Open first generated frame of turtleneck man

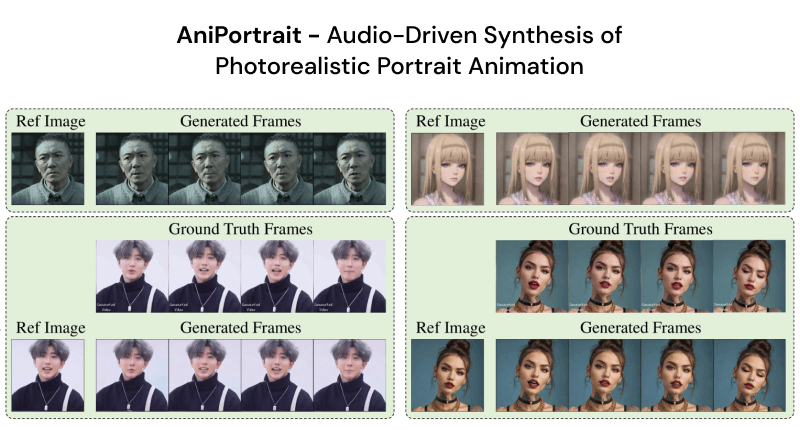pyautogui.click(x=131, y=375)
